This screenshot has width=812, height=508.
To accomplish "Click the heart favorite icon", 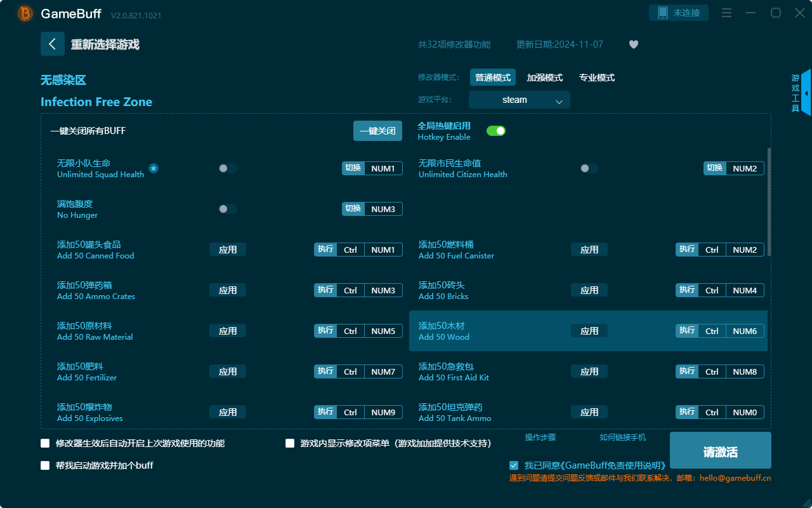I will point(633,44).
